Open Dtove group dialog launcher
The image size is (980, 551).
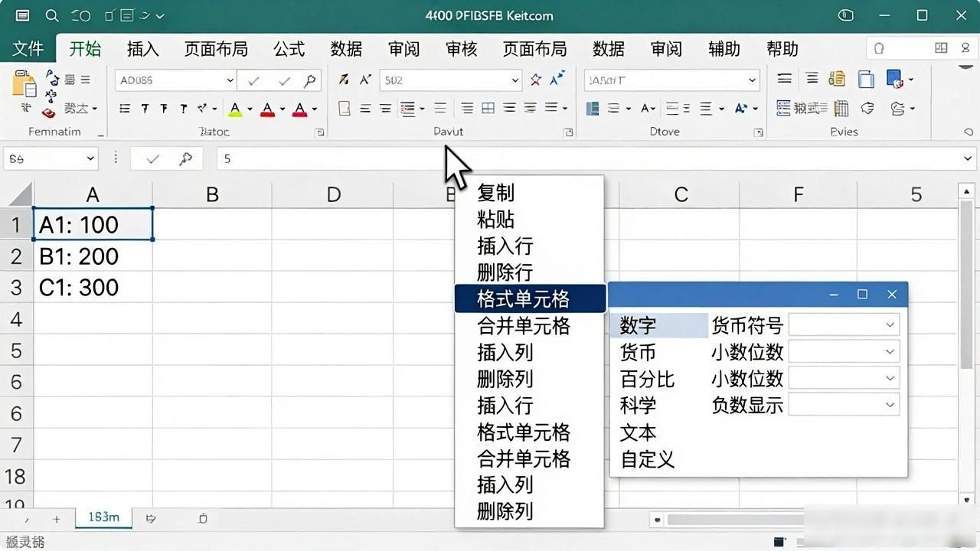point(758,132)
